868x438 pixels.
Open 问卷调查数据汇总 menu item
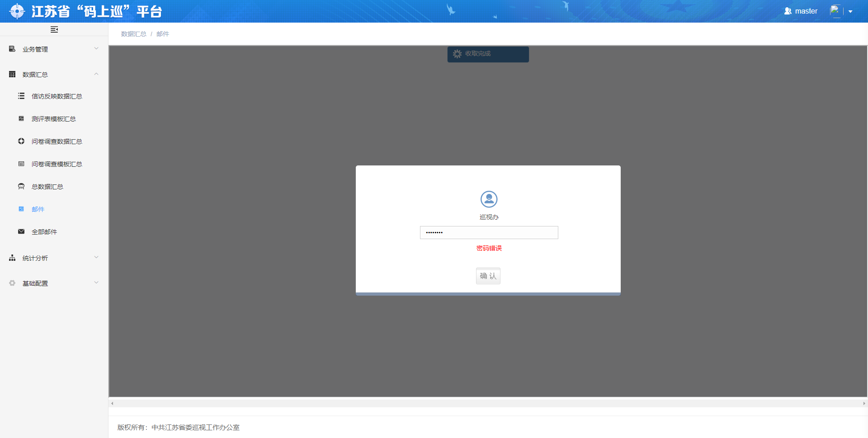[x=57, y=141]
